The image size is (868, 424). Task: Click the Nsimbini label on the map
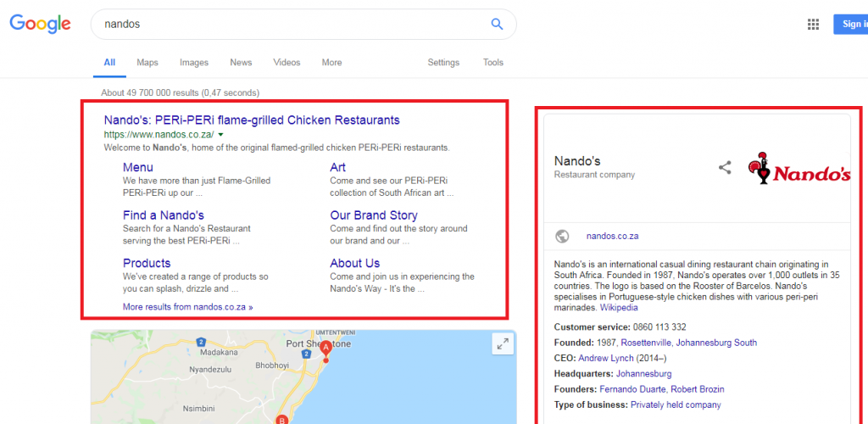[198, 409]
